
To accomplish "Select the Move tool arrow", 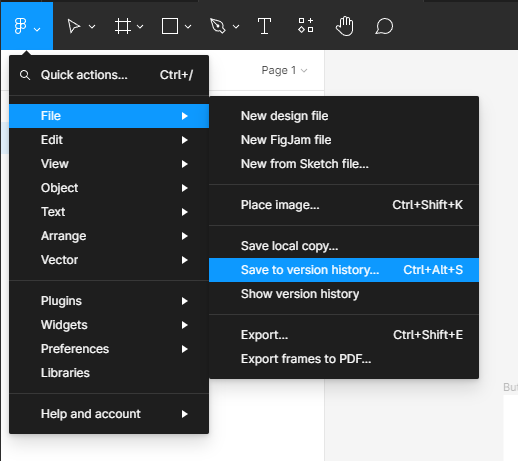I will pos(74,26).
